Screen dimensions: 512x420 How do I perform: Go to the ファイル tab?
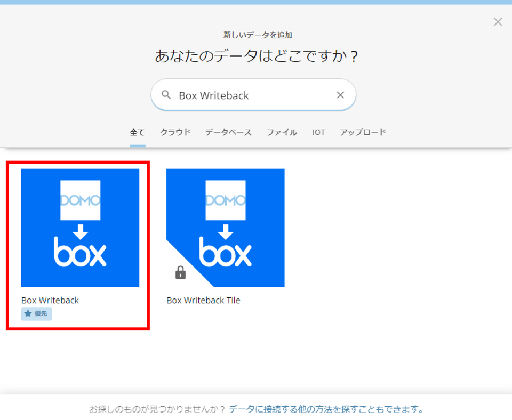282,132
